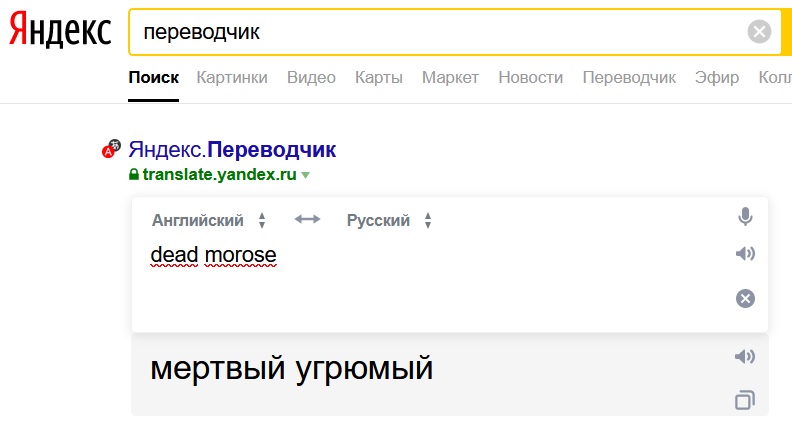This screenshot has height=426, width=792.
Task: Clear the search box with the X icon
Action: (759, 32)
